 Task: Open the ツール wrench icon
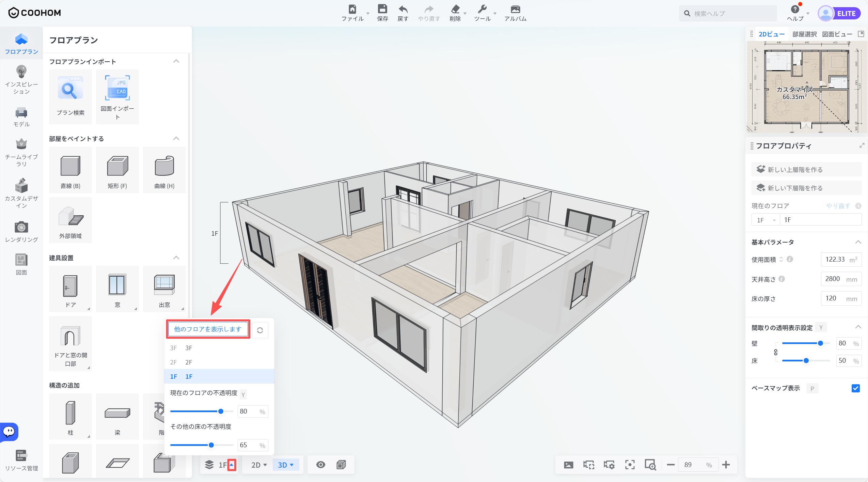point(482,9)
